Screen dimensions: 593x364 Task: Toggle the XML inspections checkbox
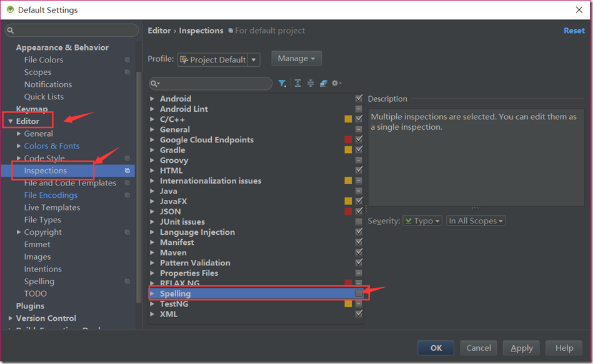[x=359, y=314]
